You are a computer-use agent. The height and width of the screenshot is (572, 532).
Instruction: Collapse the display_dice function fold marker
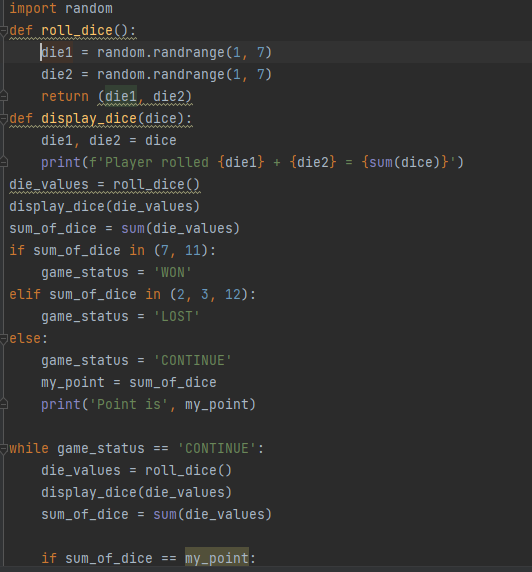pyautogui.click(x=4, y=119)
